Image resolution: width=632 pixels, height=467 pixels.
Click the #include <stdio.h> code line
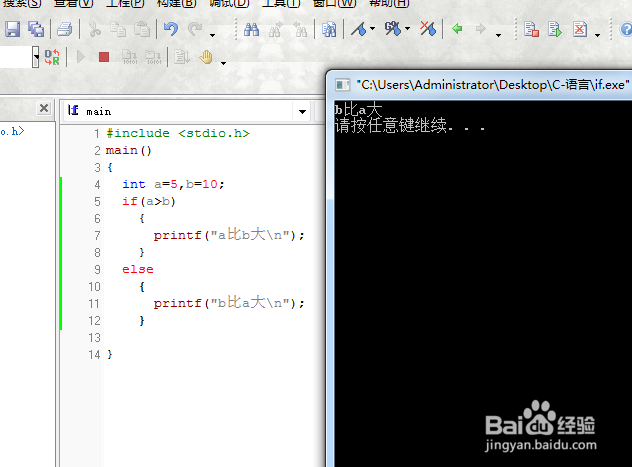pyautogui.click(x=178, y=133)
